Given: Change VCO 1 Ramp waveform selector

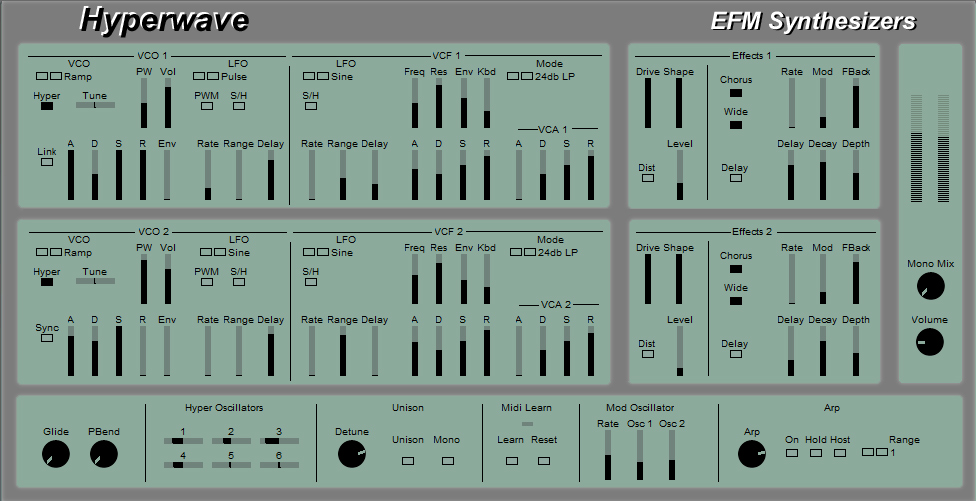Looking at the screenshot, I should click(49, 76).
